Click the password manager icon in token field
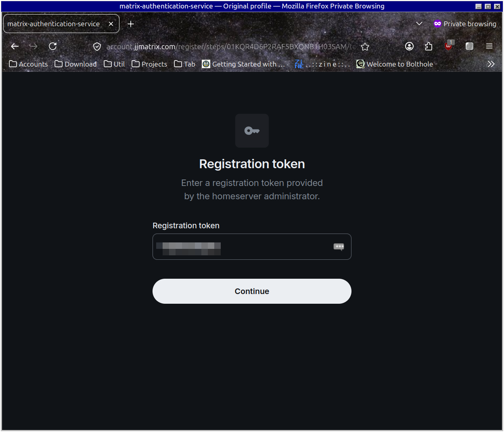This screenshot has height=432, width=504. (339, 247)
